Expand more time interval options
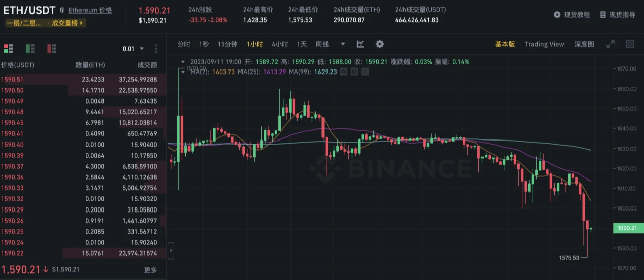This screenshot has height=280, width=644. point(343,44)
